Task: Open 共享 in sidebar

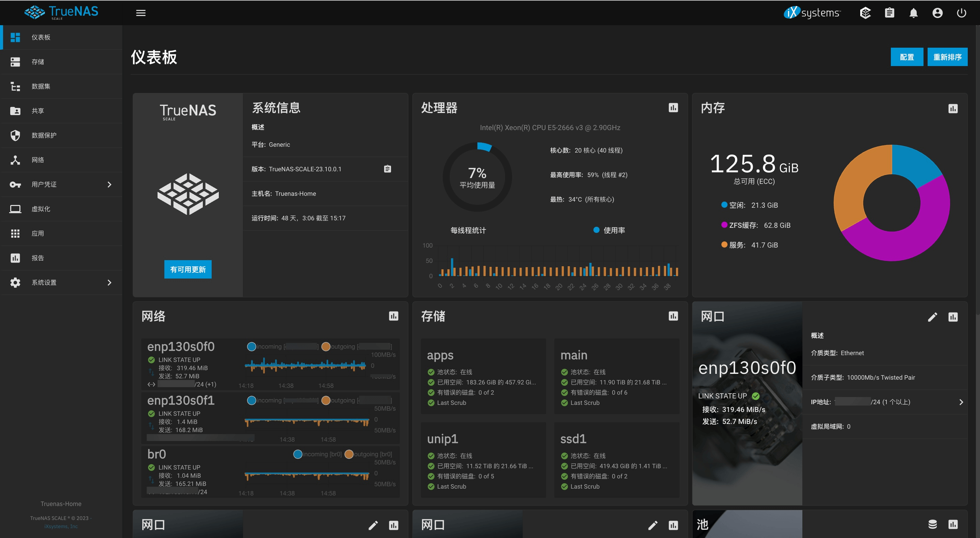Action: click(61, 111)
